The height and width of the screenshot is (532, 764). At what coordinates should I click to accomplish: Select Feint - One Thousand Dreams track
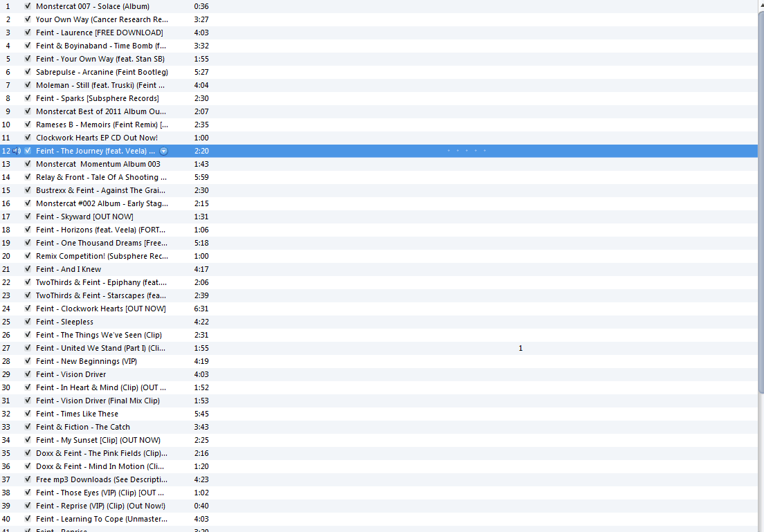(x=101, y=243)
